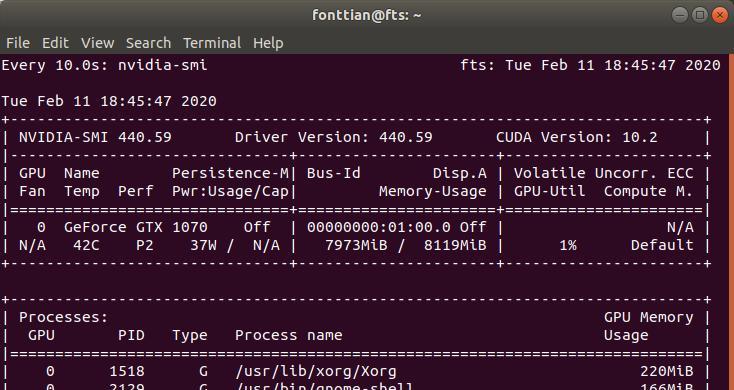
Task: Click PID '1518'
Action: point(127,372)
